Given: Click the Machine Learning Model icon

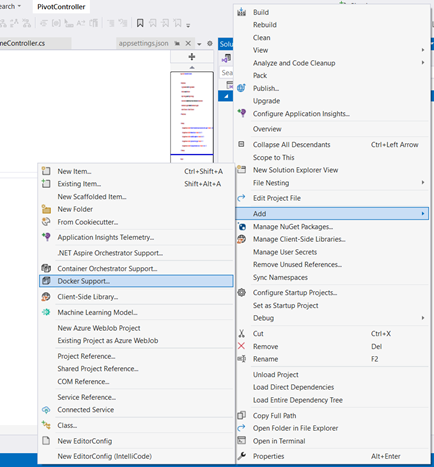Looking at the screenshot, I should coord(46,312).
